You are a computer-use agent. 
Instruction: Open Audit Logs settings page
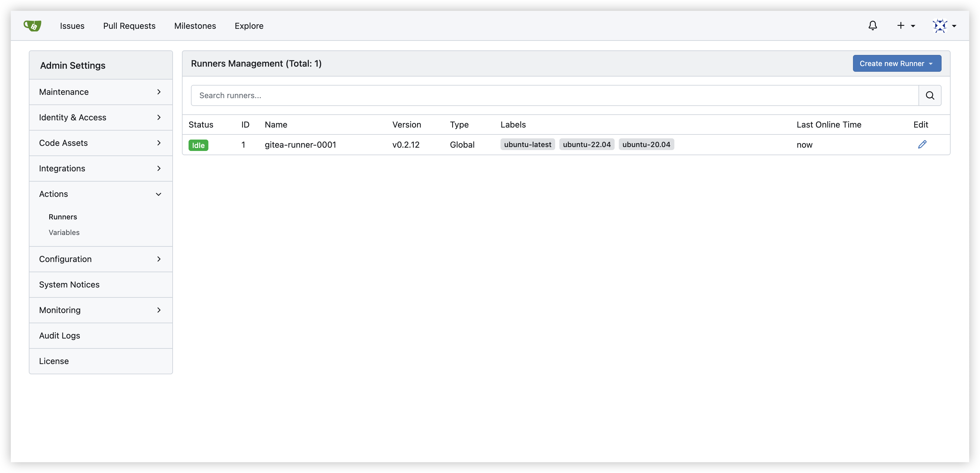(x=60, y=335)
